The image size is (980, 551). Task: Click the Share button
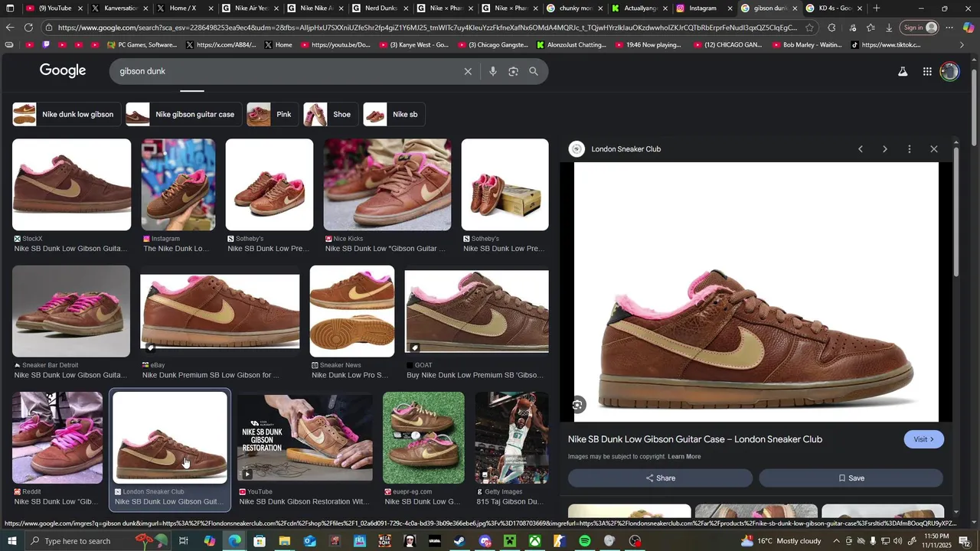pos(660,478)
